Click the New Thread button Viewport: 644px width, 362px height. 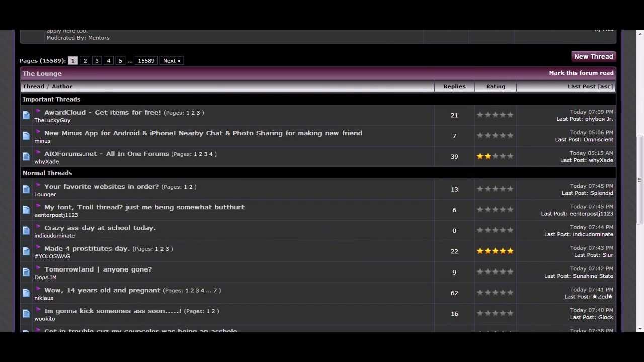click(x=593, y=57)
